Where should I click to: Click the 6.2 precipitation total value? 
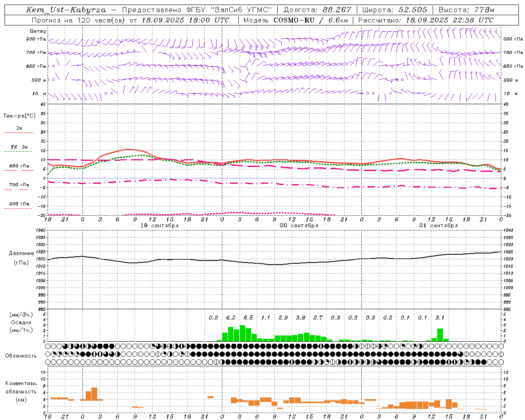pos(231,317)
